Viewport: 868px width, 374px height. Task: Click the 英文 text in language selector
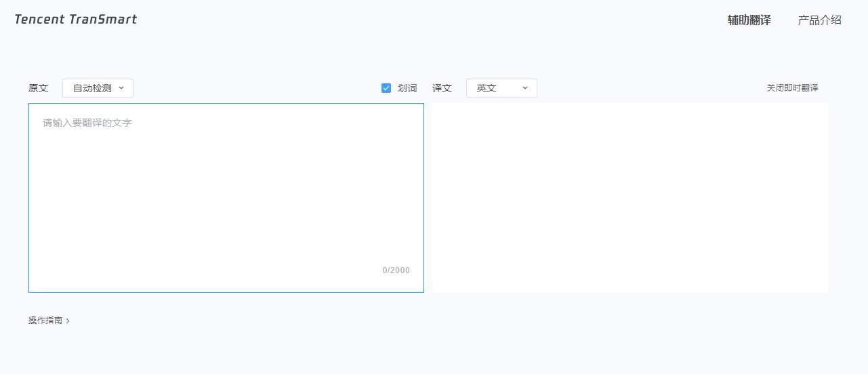point(487,88)
